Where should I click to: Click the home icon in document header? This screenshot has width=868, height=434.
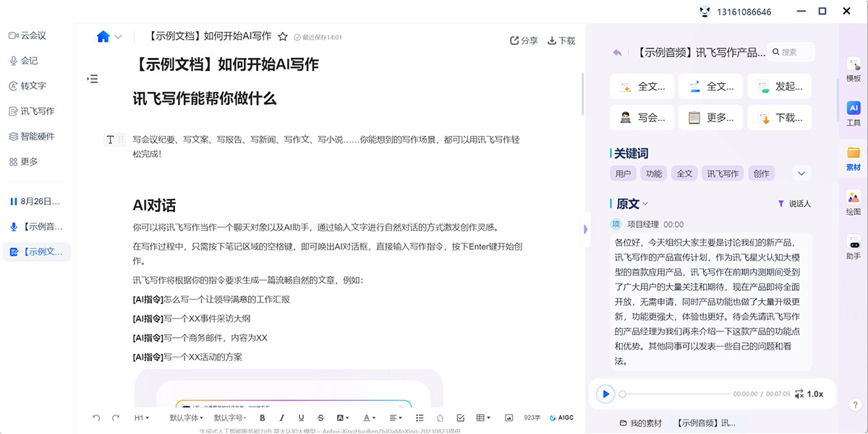tap(103, 37)
